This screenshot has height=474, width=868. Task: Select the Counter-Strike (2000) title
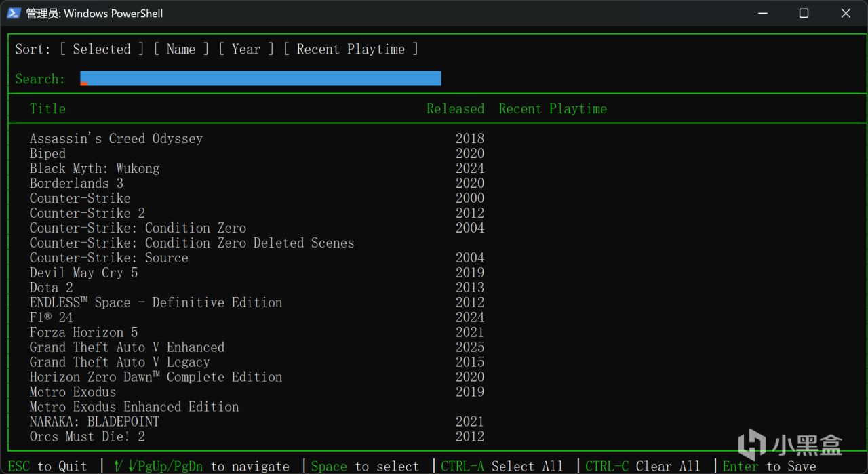click(x=80, y=198)
